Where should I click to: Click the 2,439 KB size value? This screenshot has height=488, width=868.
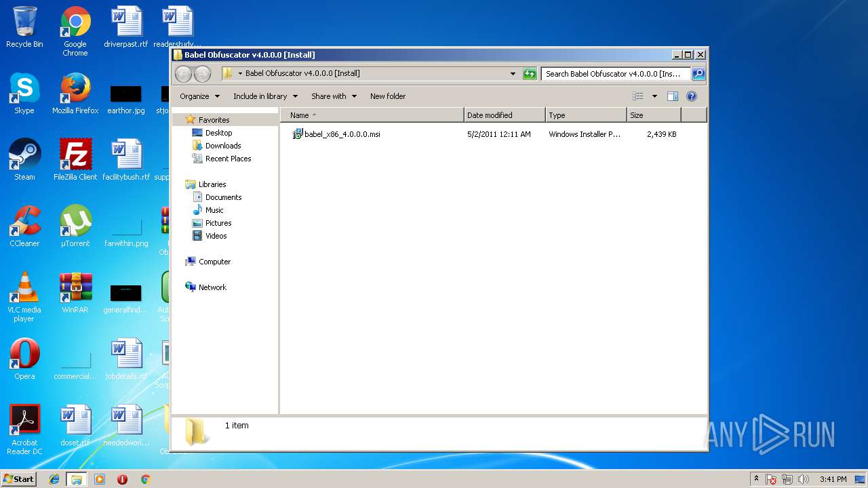pos(661,134)
